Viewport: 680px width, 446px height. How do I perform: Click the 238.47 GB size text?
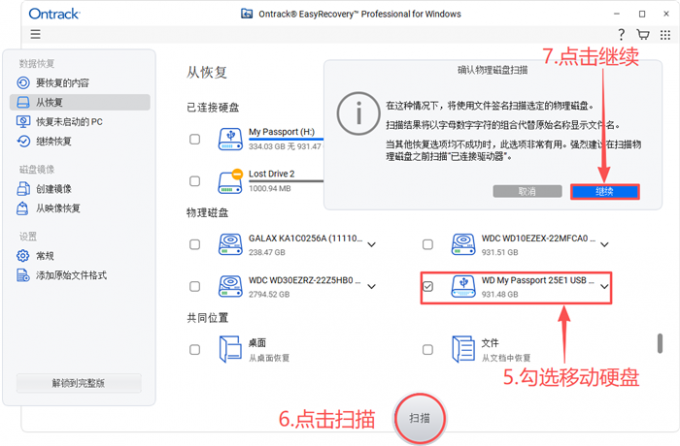(267, 253)
